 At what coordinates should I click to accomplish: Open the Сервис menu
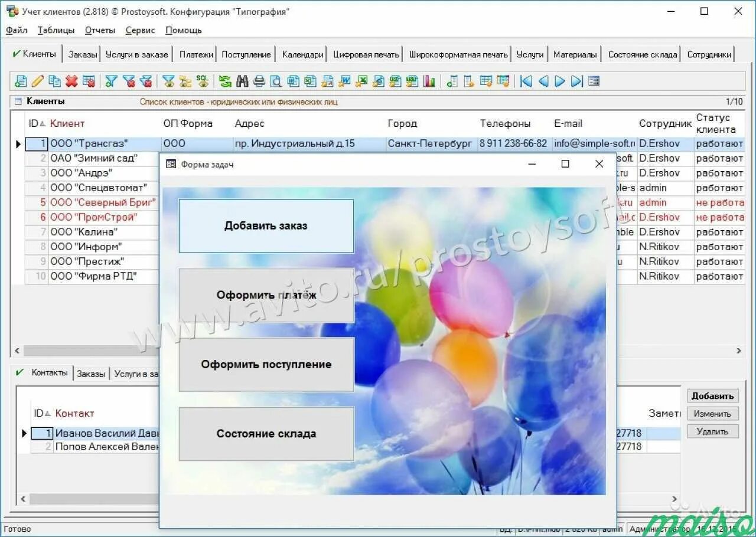coord(140,30)
